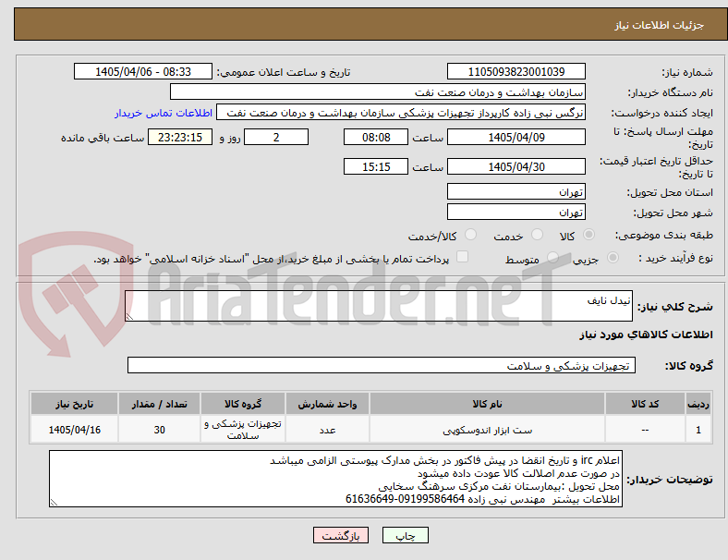This screenshot has height=560, width=728.
Task: Click the شماره نیاز number field
Action: [x=516, y=71]
